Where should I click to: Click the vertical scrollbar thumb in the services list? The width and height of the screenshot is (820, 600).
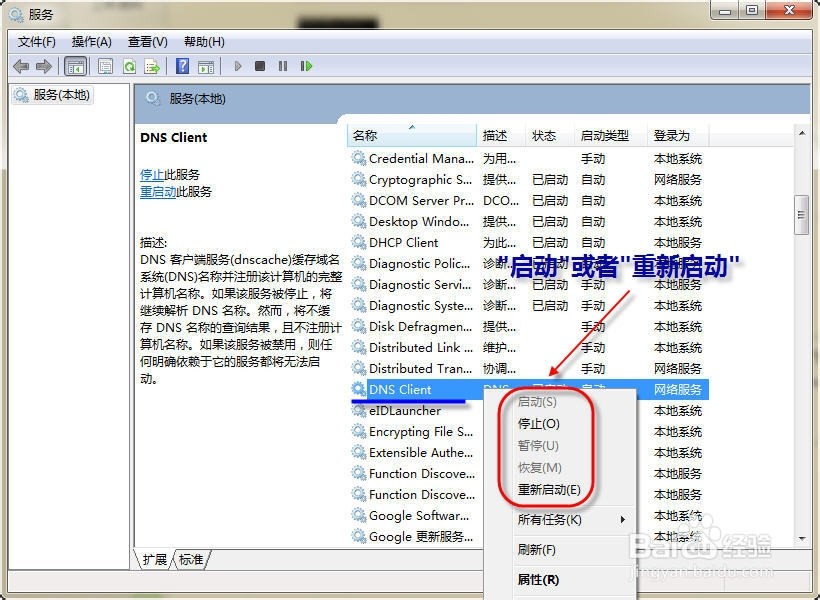point(800,214)
